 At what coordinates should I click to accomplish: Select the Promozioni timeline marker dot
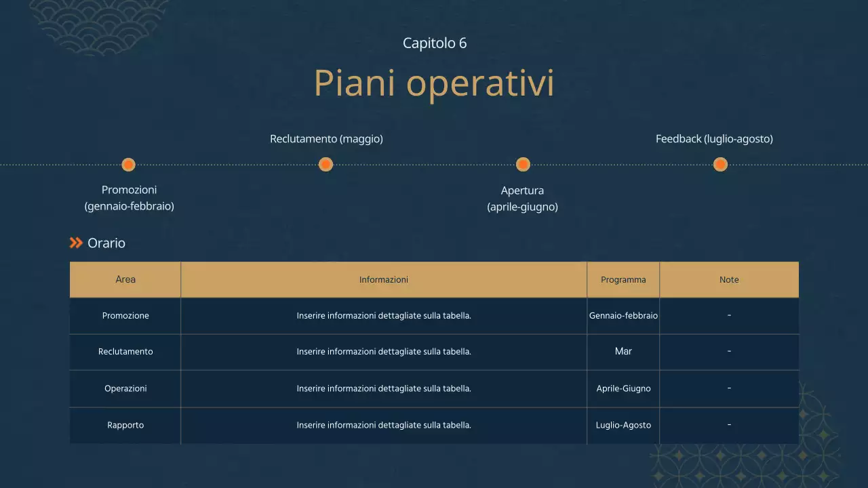(128, 164)
